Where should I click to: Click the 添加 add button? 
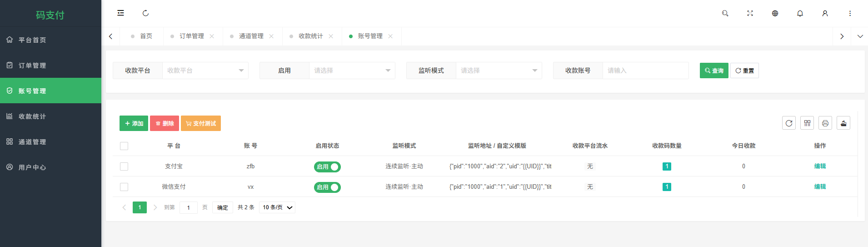134,123
